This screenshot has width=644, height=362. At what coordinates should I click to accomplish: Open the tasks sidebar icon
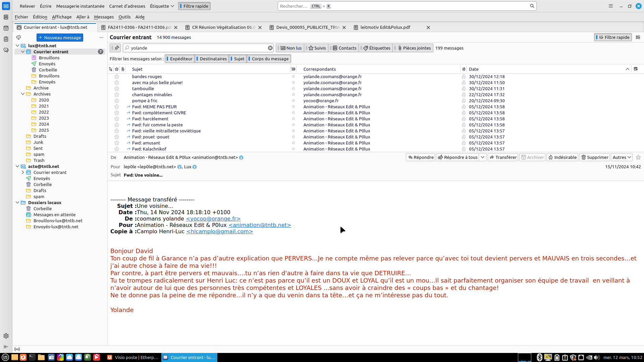coord(6,39)
